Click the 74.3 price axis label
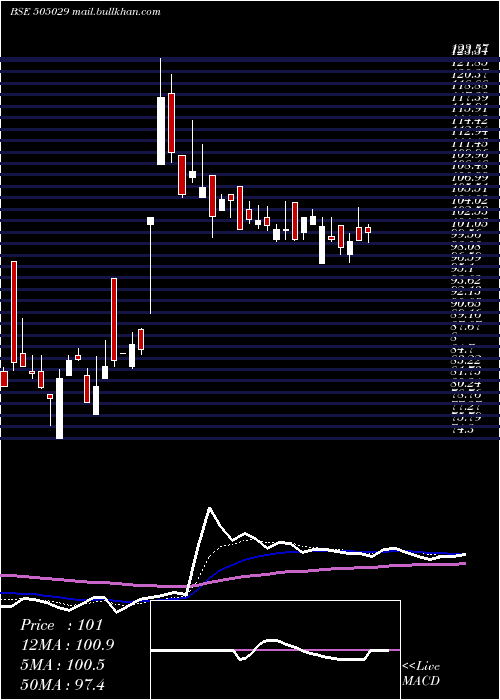This screenshot has height=700, width=500. click(x=464, y=429)
